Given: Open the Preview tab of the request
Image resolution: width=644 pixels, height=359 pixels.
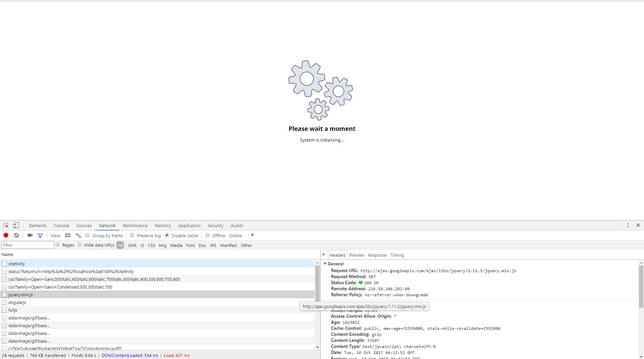Looking at the screenshot, I should pos(357,255).
